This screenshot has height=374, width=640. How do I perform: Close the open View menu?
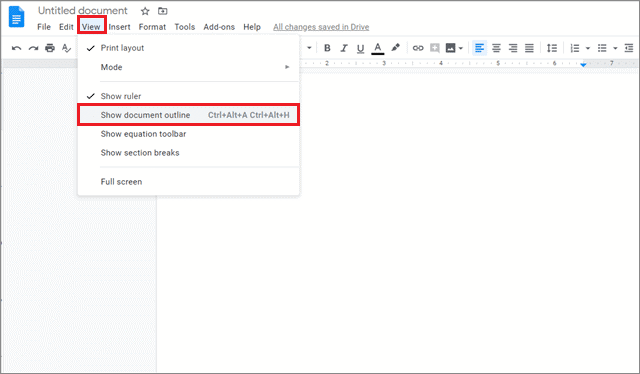[91, 27]
